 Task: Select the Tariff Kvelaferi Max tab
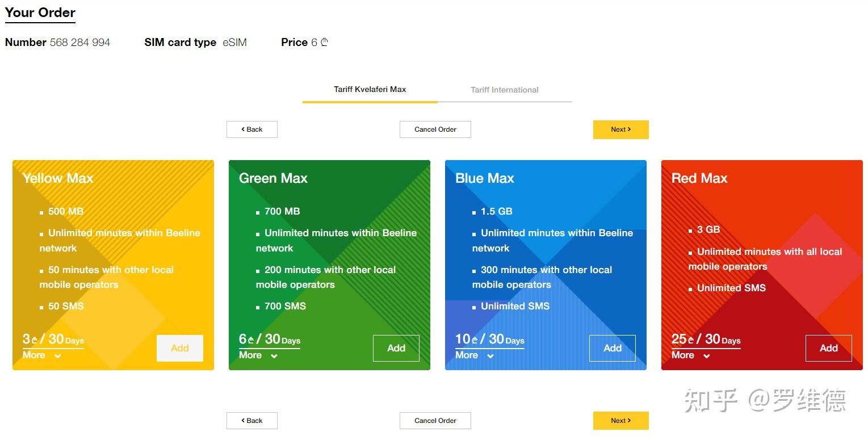coord(370,90)
